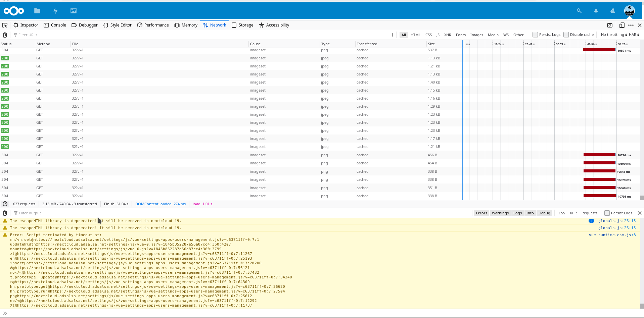Switch to the Storage tab
The width and height of the screenshot is (644, 318).
click(x=242, y=25)
